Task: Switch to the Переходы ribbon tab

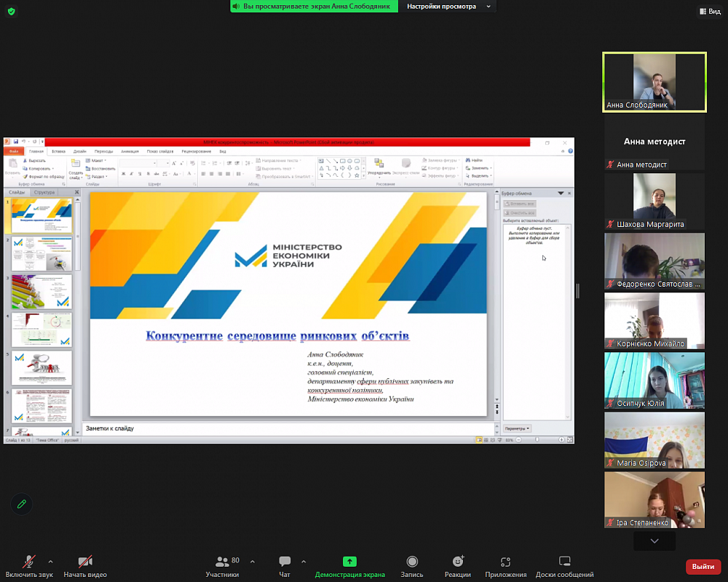Action: point(103,151)
